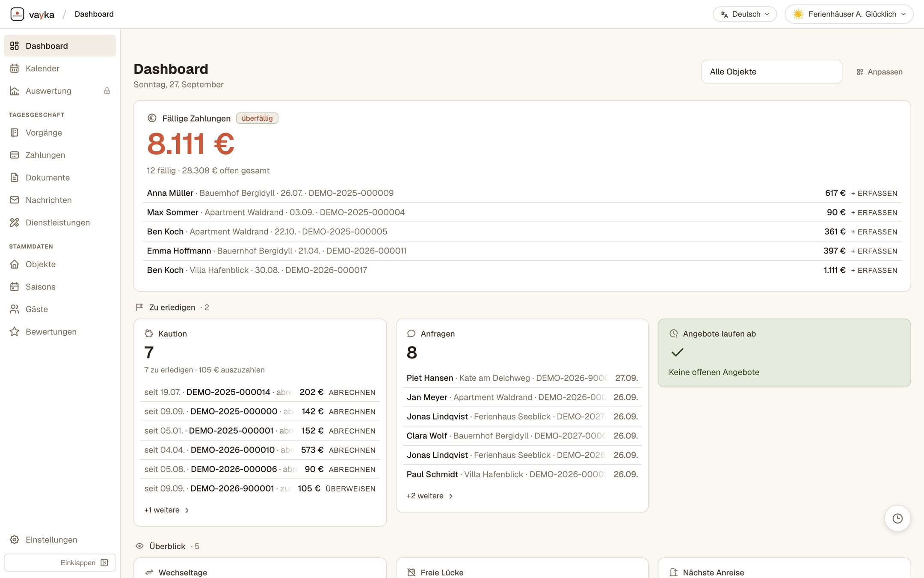Screen dimensions: 924x578
Task: Click the Objekte house icon
Action: tap(15, 264)
